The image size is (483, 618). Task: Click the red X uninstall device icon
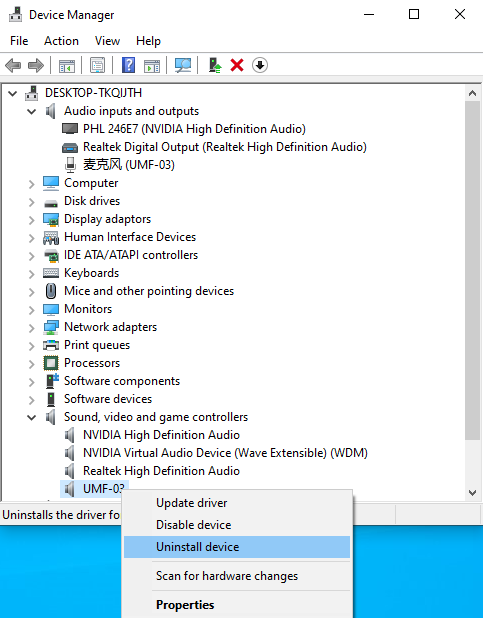pyautogui.click(x=237, y=65)
